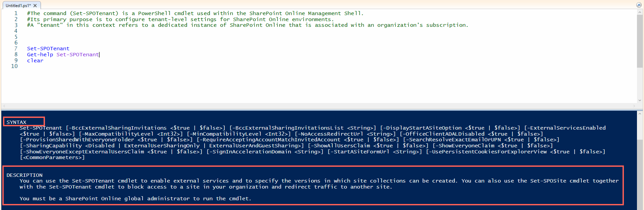
Task: Click the console pane scroll-up arrow
Action: click(640, 114)
